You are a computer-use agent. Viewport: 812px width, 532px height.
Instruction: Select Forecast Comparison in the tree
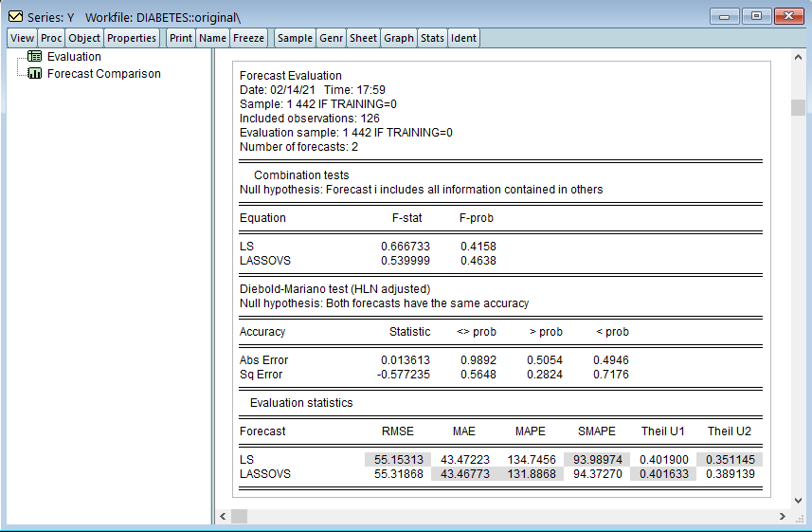point(104,74)
